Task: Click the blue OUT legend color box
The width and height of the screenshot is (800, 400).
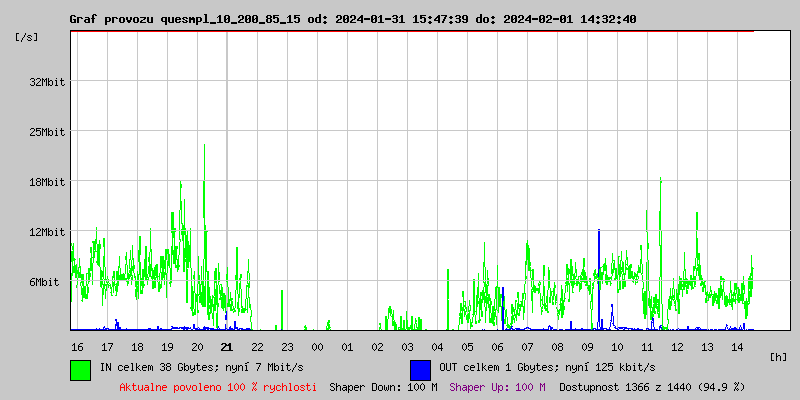Action: (x=420, y=369)
